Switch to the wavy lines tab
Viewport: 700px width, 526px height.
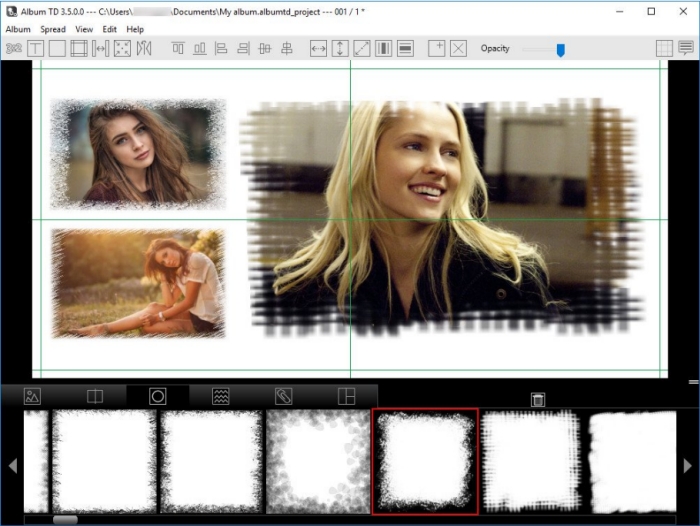click(221, 396)
